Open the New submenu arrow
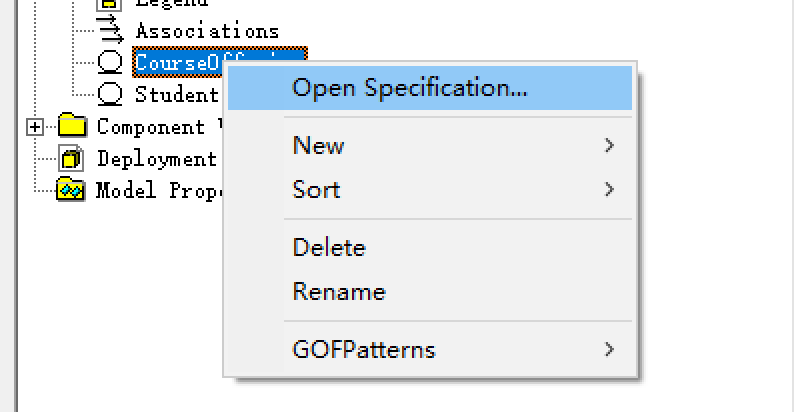This screenshot has width=796, height=412. (x=609, y=146)
